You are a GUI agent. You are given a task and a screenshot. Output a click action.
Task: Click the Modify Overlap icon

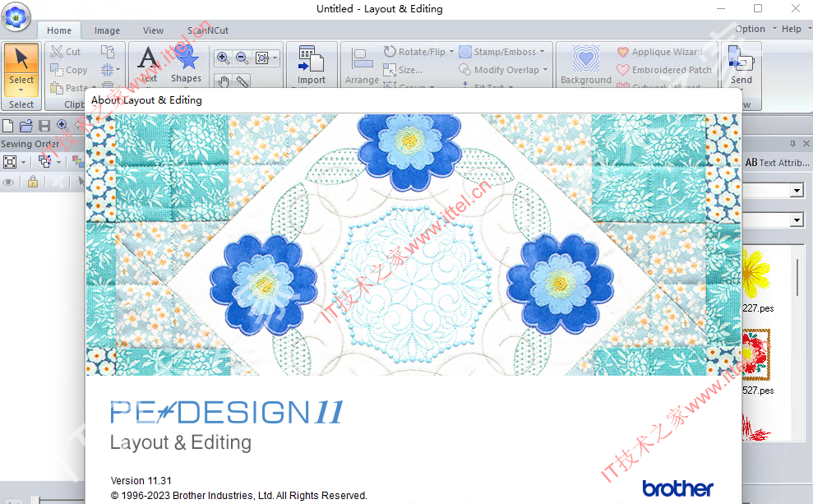click(465, 70)
